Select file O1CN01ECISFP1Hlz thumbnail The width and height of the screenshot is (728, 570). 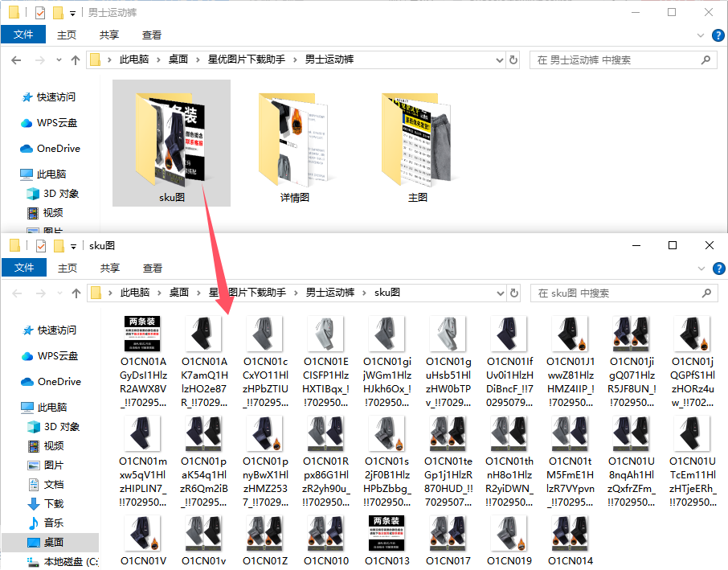[326, 334]
